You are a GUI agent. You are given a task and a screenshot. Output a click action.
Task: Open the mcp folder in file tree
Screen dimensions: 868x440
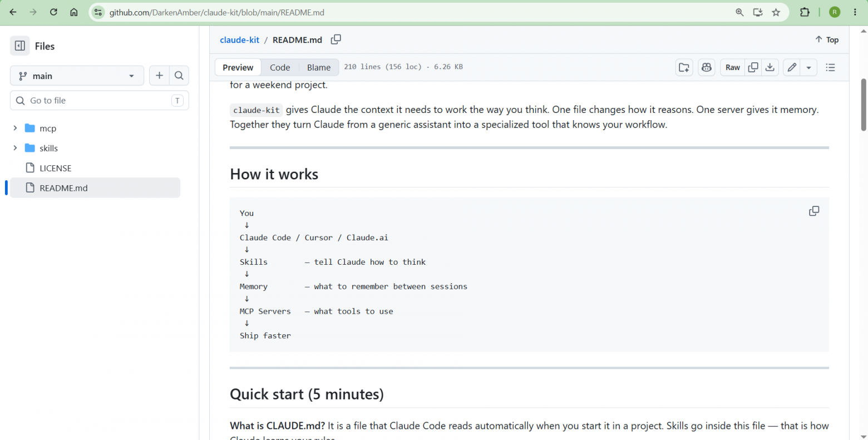coord(48,128)
